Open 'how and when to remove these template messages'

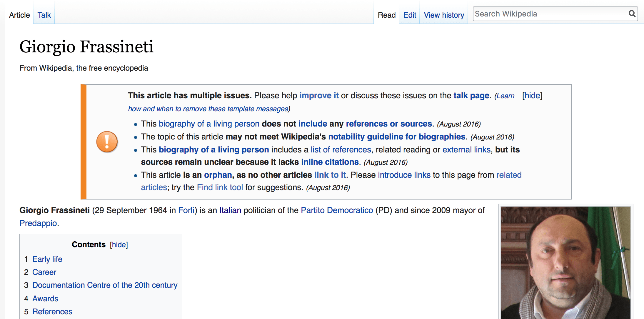(x=208, y=109)
